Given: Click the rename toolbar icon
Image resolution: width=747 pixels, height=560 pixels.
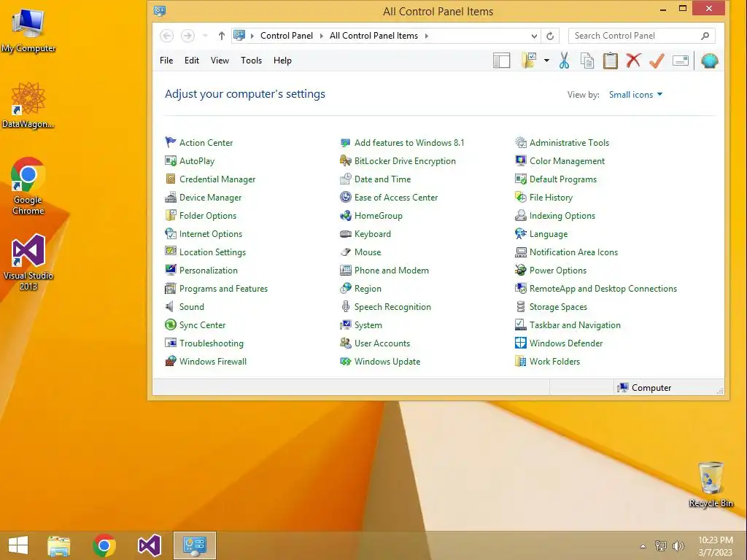Looking at the screenshot, I should click(x=681, y=61).
